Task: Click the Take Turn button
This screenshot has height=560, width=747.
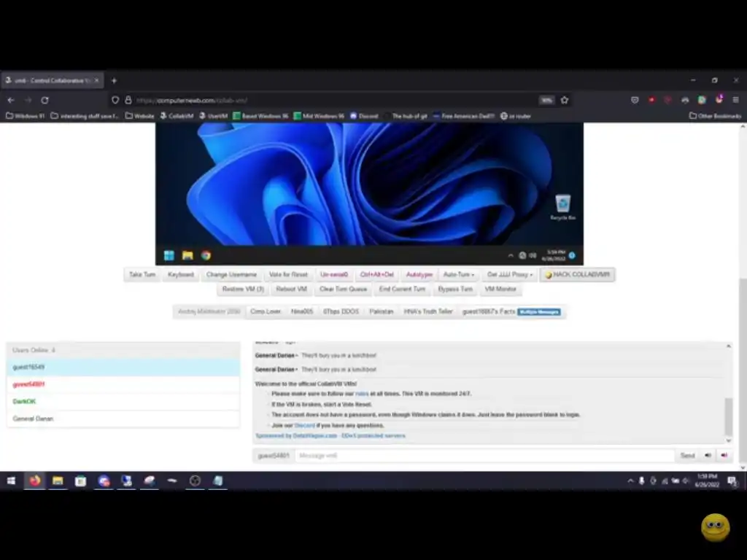Action: [142, 275]
